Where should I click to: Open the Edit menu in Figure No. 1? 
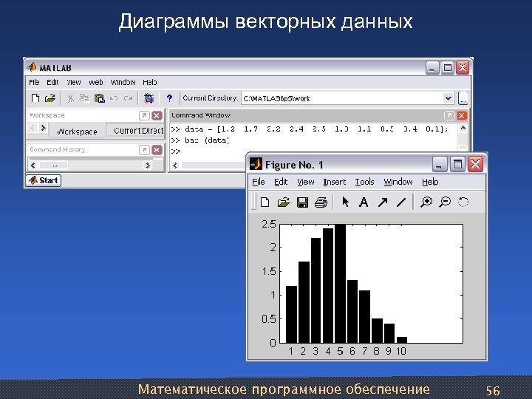click(281, 183)
